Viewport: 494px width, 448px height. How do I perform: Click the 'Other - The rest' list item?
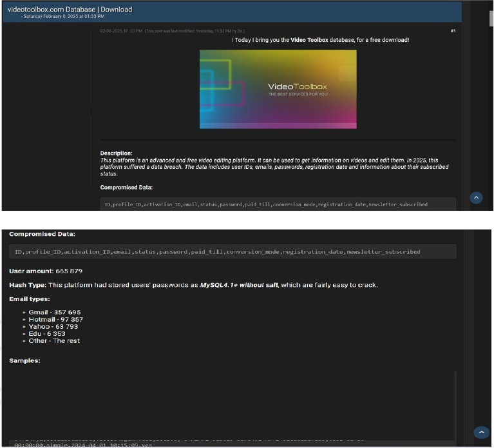(x=54, y=341)
